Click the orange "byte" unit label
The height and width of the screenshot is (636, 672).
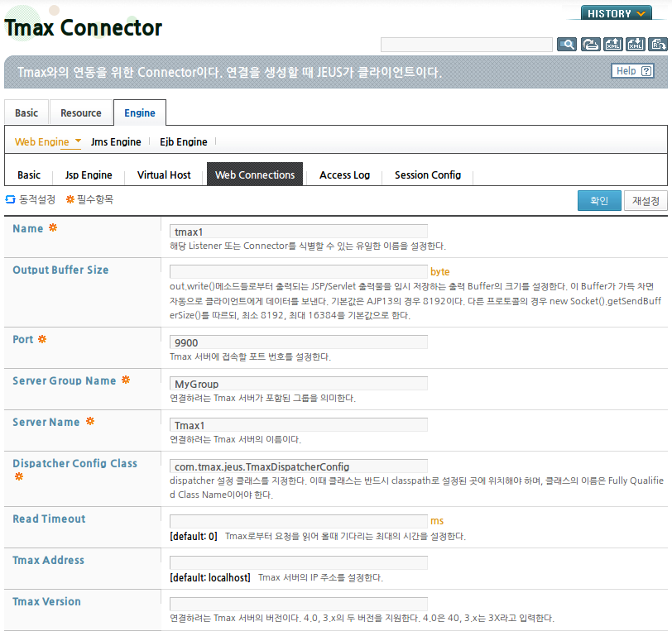[440, 272]
